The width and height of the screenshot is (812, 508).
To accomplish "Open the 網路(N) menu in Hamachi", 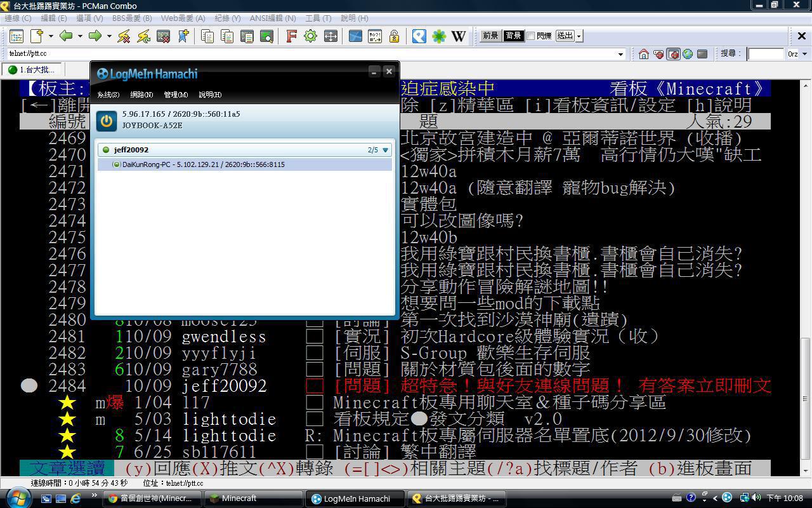I will 141,95.
